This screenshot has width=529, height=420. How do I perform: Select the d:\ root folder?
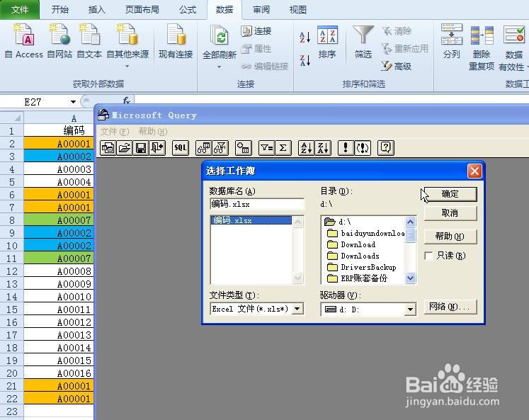[337, 222]
